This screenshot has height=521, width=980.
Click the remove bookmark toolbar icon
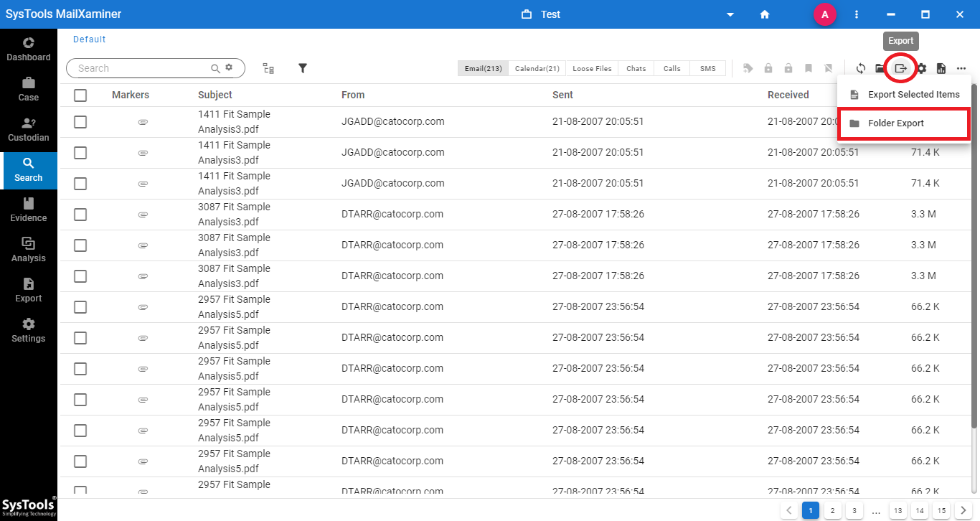pos(829,68)
